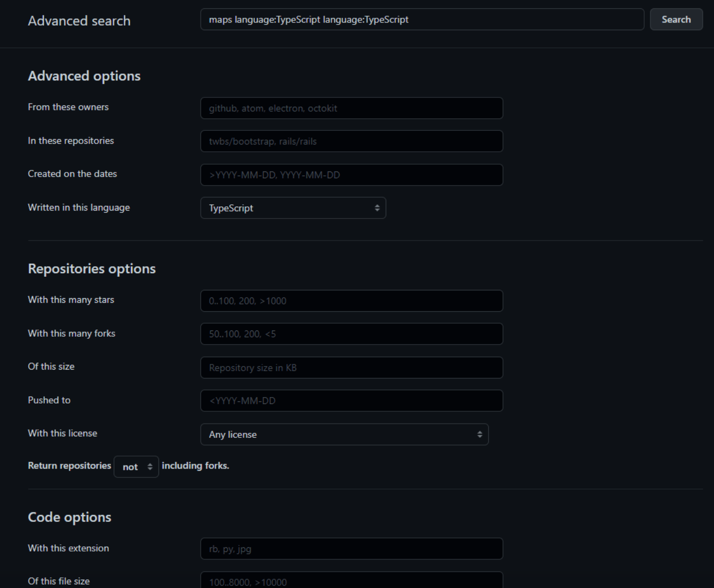Screen dimensions: 714x588
Task: Click the 'With this extension' input field
Action: coord(351,549)
